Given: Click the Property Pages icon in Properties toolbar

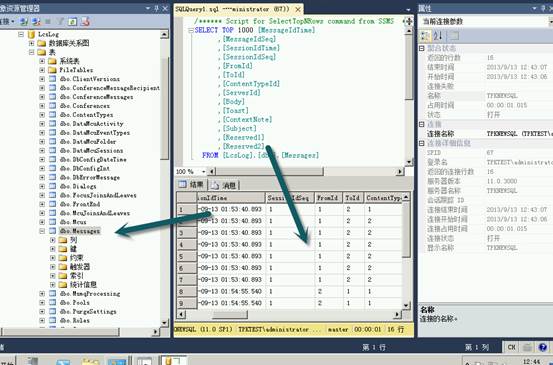Looking at the screenshot, I should pos(454,36).
